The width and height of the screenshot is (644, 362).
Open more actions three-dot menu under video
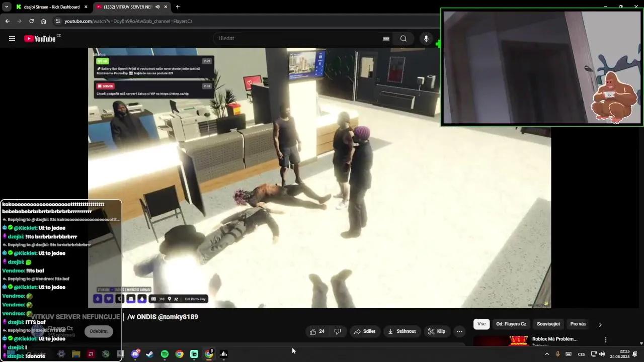(x=459, y=331)
